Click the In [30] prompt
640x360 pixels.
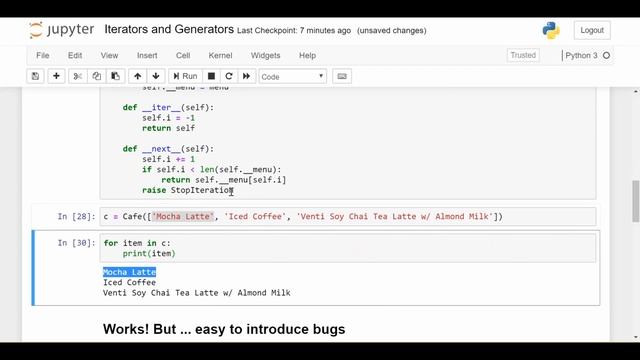(x=76, y=243)
